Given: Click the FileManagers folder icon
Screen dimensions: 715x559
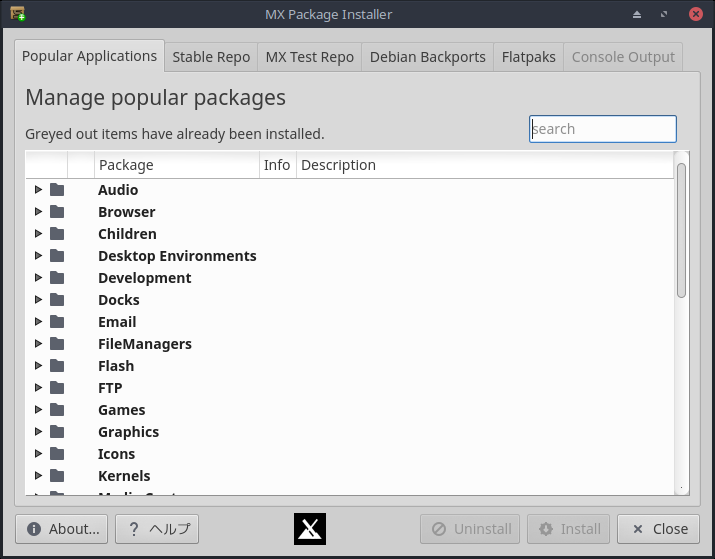Looking at the screenshot, I should [x=57, y=343].
